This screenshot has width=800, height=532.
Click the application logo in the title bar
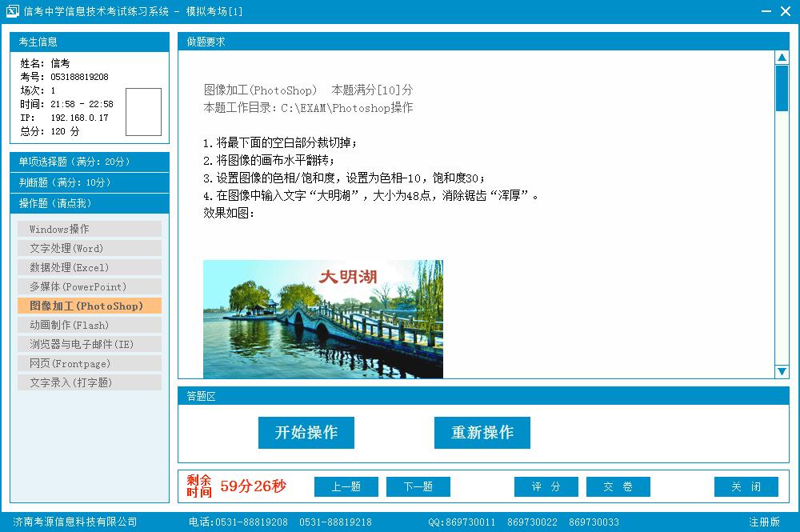click(x=11, y=10)
